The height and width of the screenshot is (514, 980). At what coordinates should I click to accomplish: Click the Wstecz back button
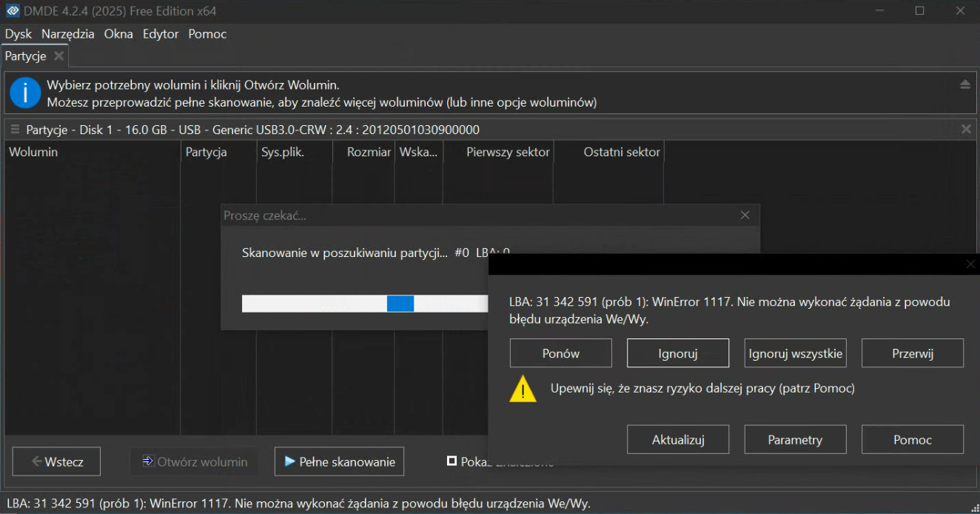pos(56,461)
